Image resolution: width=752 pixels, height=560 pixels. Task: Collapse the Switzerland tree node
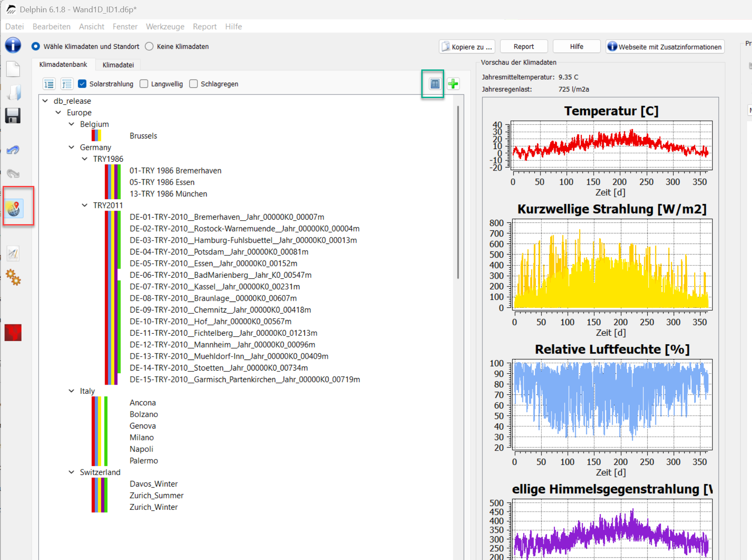pyautogui.click(x=72, y=472)
